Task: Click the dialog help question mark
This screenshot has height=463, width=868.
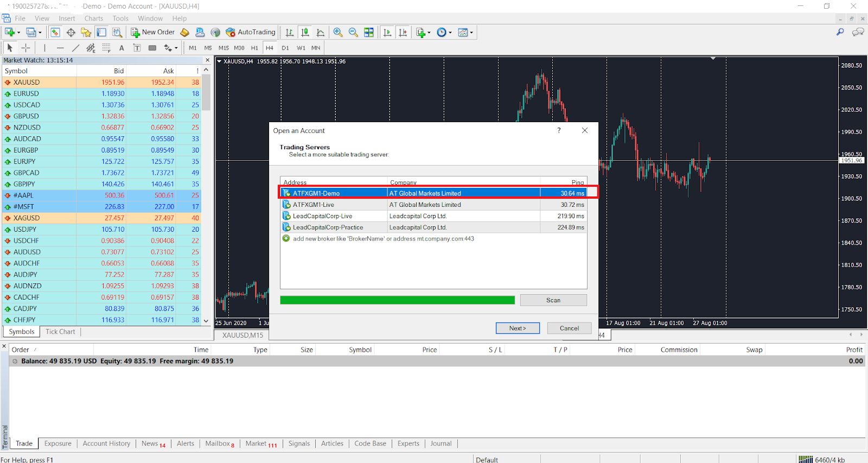Action: [559, 130]
